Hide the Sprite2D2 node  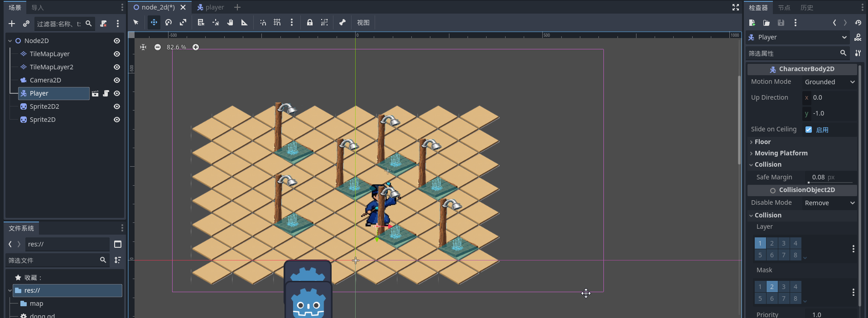117,106
